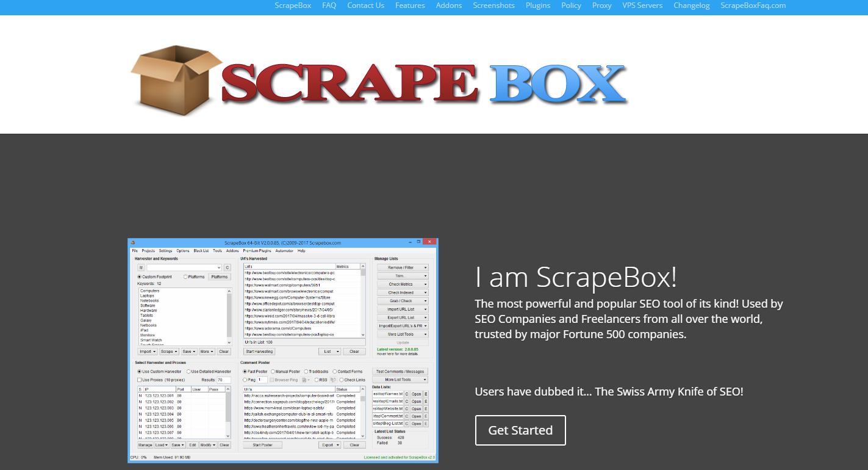The width and height of the screenshot is (868, 470).
Task: Select the Fast Poster radio button
Action: [245, 371]
